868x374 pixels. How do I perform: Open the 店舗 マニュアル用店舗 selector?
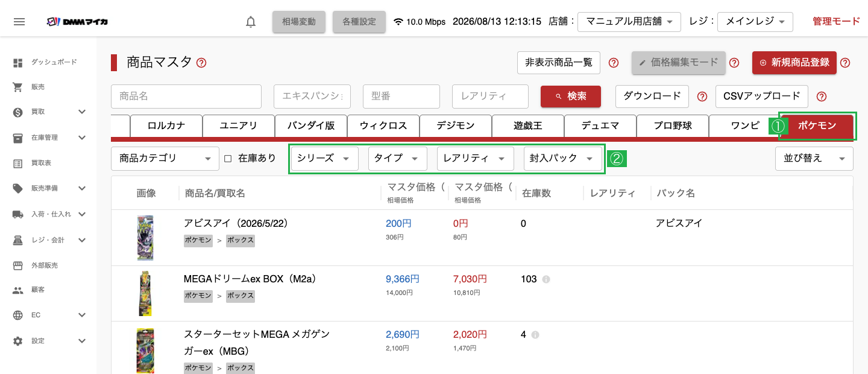(x=629, y=22)
